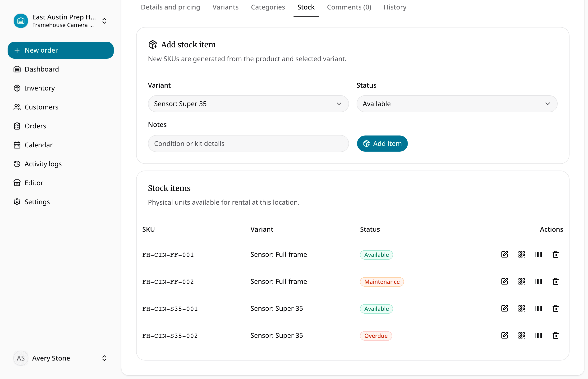Show QR code for FH-CIN-S35-002
The height and width of the screenshot is (379, 588).
coord(521,335)
